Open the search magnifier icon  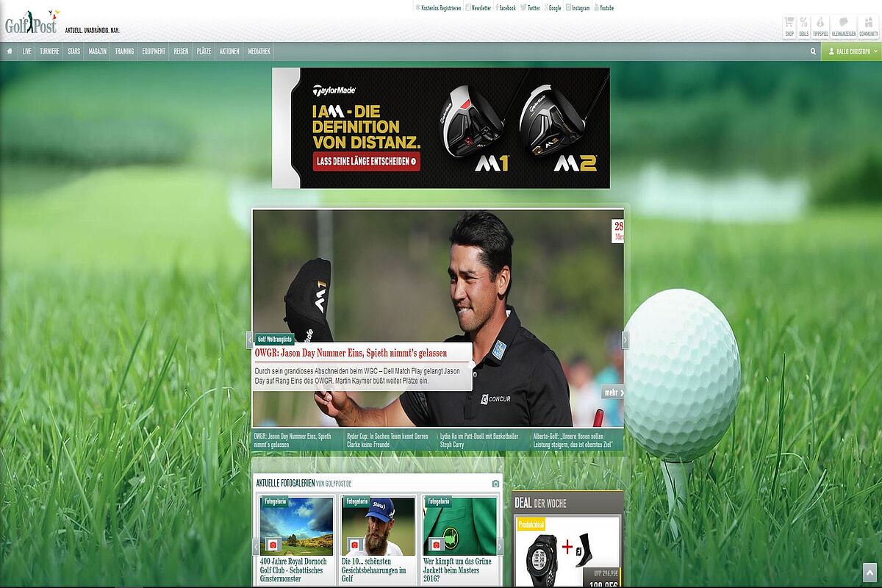tap(813, 51)
